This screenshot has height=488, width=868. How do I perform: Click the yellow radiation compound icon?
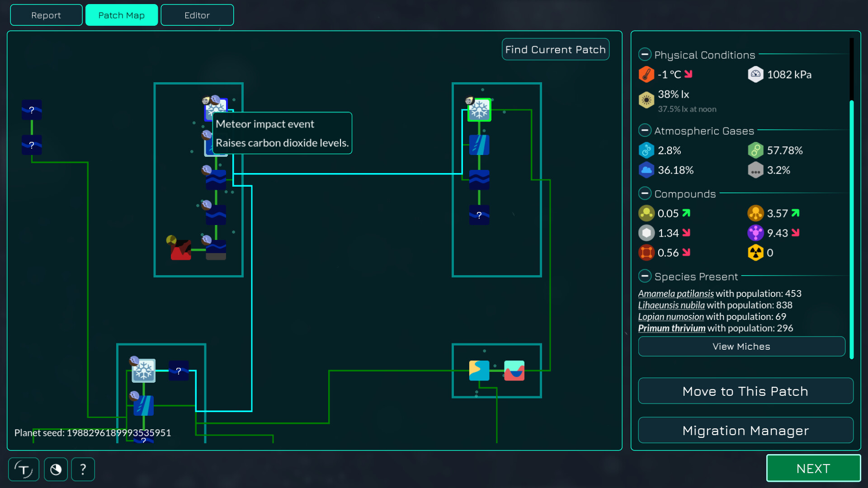pos(755,253)
